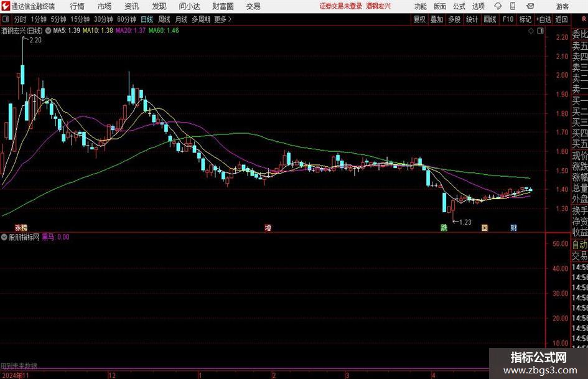Screen dimensions: 588x379
Task: Click the customer service headset icon
Action: point(498,6)
